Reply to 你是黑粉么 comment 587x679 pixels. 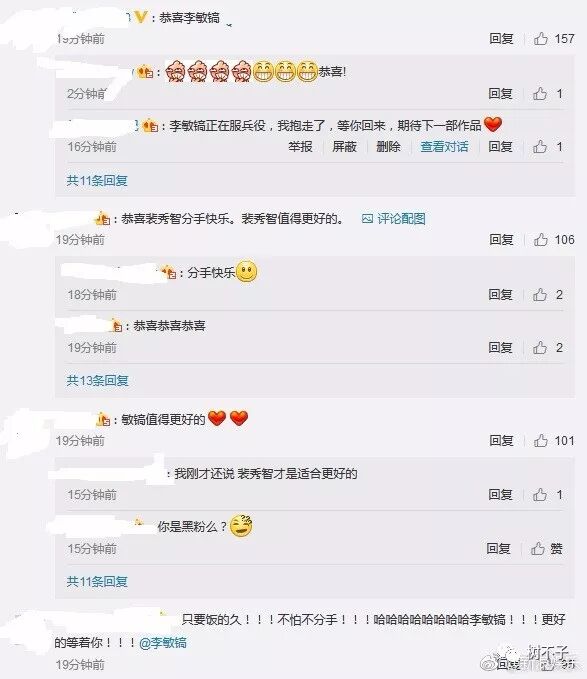(x=498, y=549)
